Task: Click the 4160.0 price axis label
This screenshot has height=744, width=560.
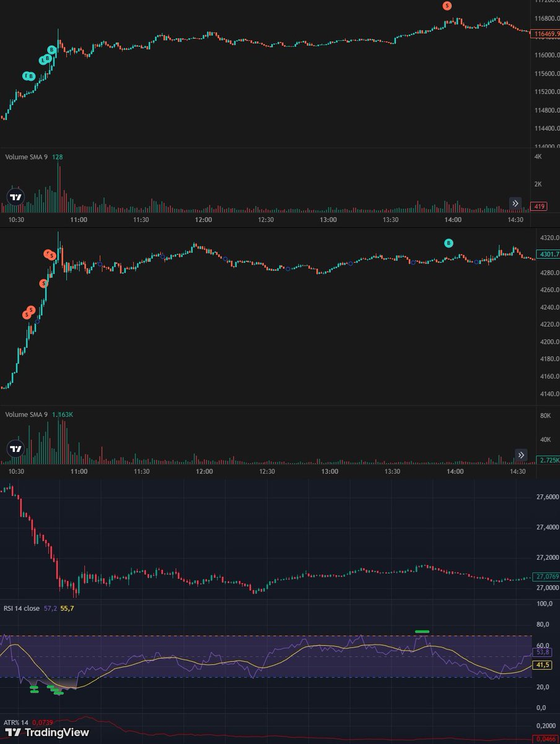Action: [x=550, y=377]
